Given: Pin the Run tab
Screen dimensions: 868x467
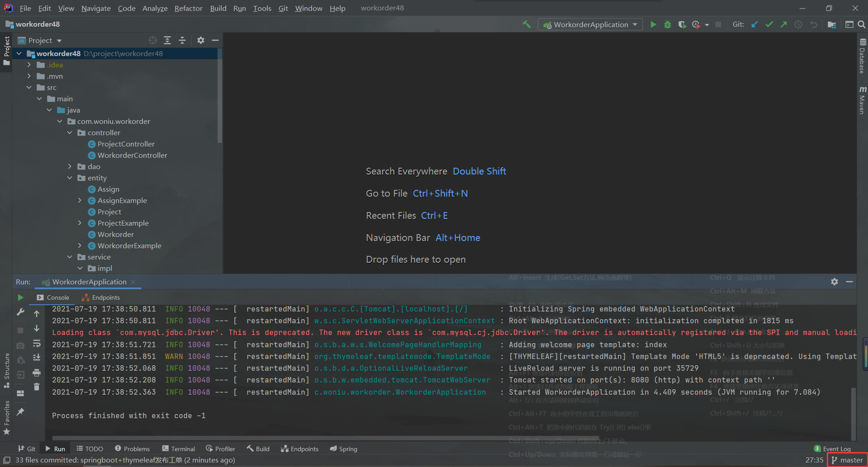Looking at the screenshot, I should tap(20, 411).
